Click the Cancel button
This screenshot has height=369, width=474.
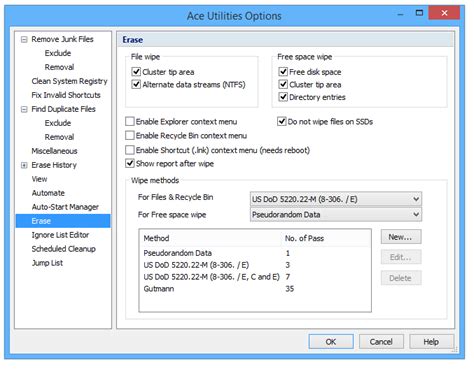(x=381, y=342)
